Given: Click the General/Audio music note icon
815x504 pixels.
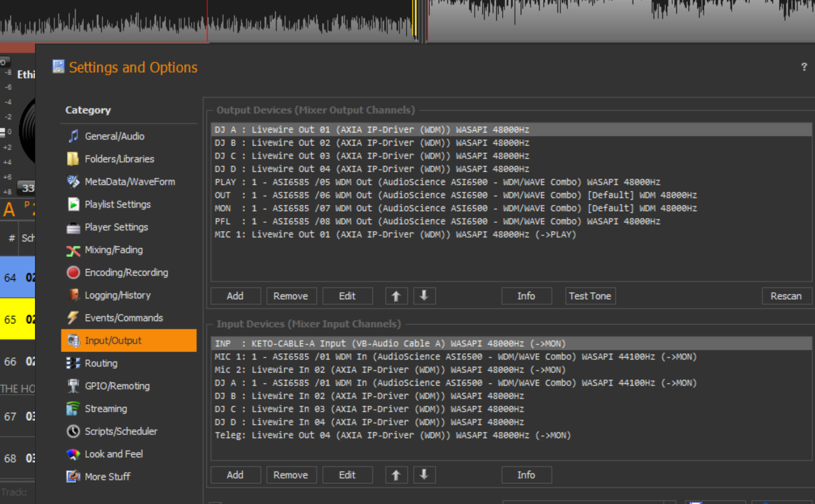Looking at the screenshot, I should (x=73, y=136).
